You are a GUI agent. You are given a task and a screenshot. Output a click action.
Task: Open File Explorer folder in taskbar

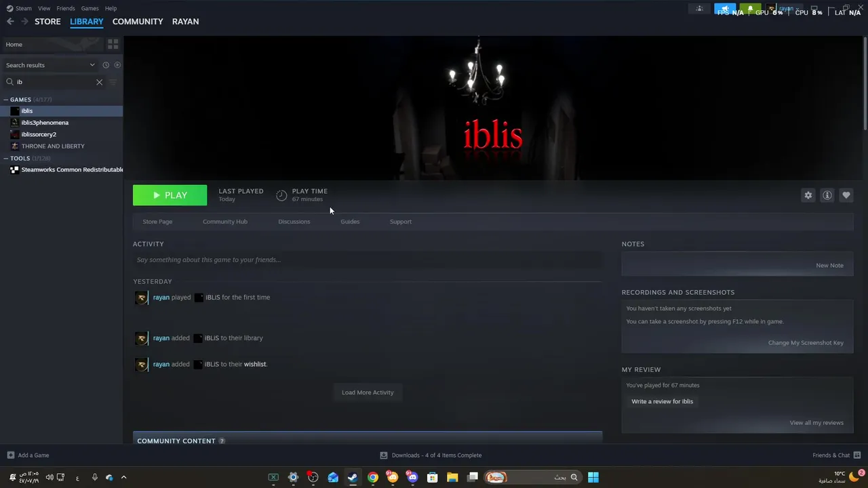point(452,477)
